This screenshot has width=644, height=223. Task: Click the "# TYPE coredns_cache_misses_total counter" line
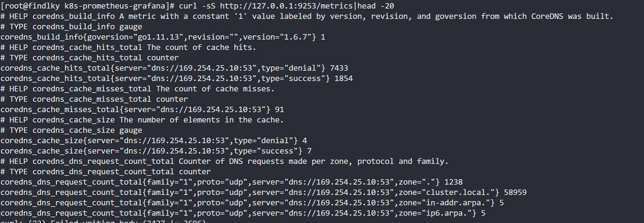click(94, 99)
